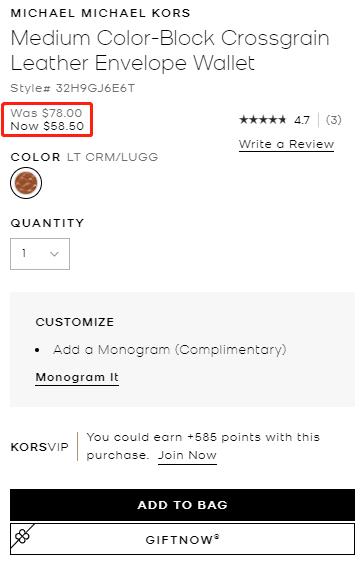Click the Style# 32H9GJ6E6T text

point(73,88)
